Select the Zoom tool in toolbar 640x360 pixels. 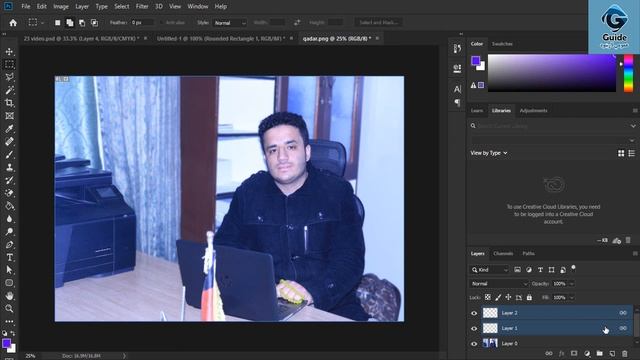[x=9, y=309]
